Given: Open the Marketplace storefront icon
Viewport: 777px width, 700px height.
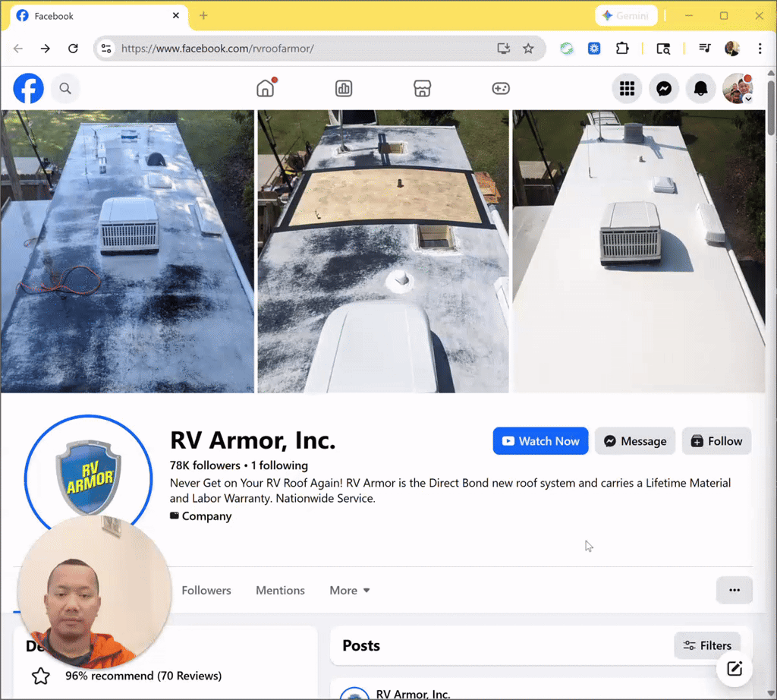Looking at the screenshot, I should pyautogui.click(x=422, y=88).
